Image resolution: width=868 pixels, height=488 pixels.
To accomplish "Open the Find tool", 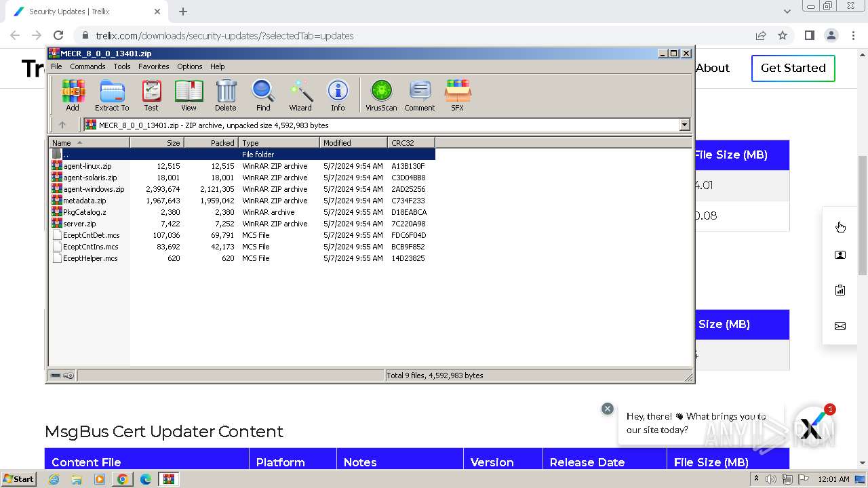I will click(263, 95).
